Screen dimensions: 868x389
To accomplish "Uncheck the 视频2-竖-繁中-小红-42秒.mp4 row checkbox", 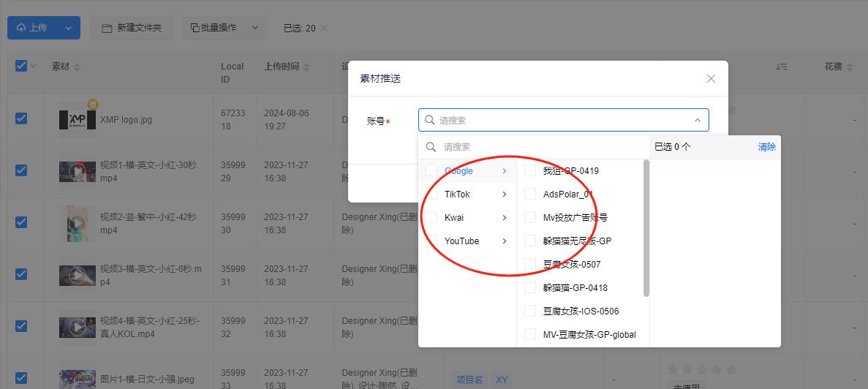I will 21,222.
